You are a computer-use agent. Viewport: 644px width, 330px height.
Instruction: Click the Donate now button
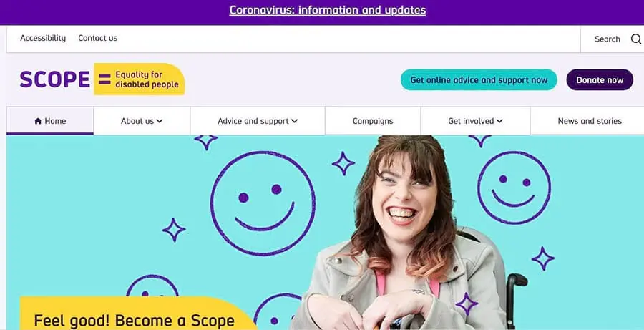600,79
